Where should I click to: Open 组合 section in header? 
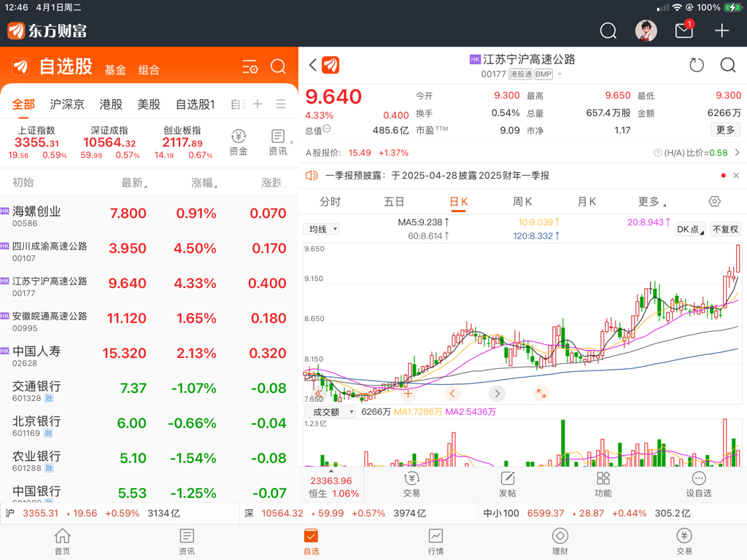coord(149,70)
